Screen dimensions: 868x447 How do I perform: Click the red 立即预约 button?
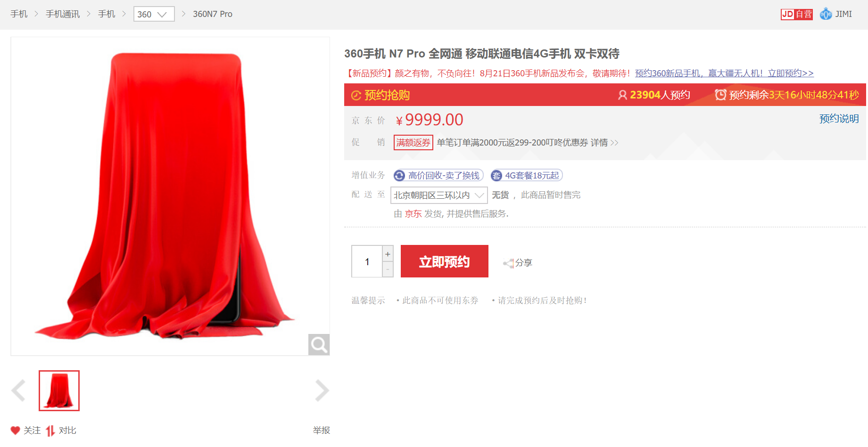(445, 261)
